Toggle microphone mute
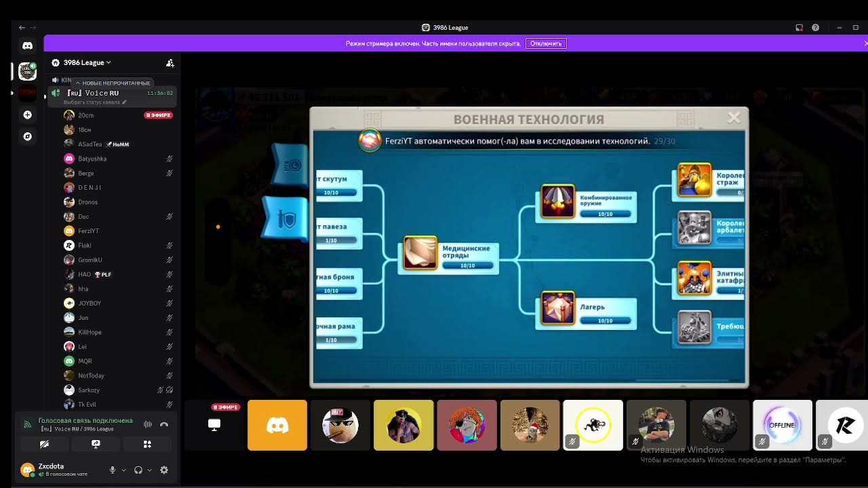This screenshot has height=488, width=868. pos(113,470)
